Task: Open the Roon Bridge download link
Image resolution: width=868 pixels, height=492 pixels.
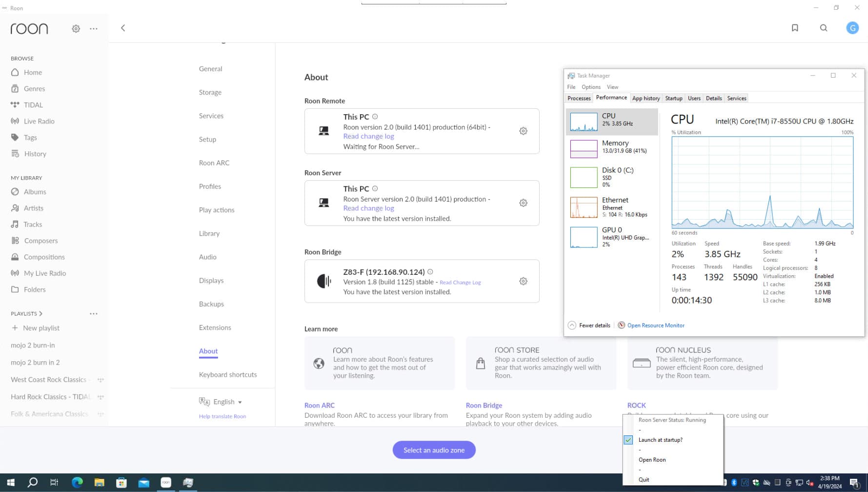Action: tap(484, 405)
